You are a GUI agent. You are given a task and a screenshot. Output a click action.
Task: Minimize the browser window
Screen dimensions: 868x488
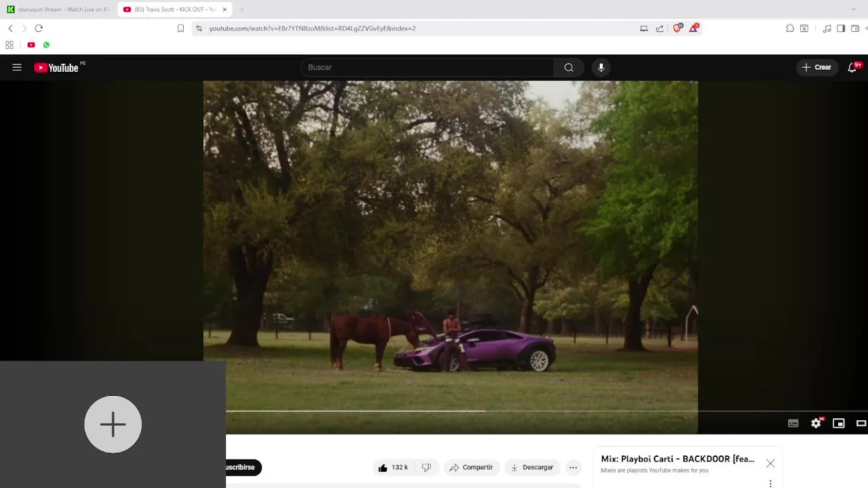coord(853,9)
